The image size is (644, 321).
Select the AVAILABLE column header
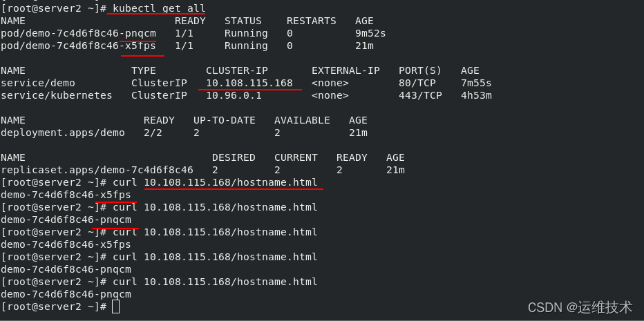click(x=302, y=120)
